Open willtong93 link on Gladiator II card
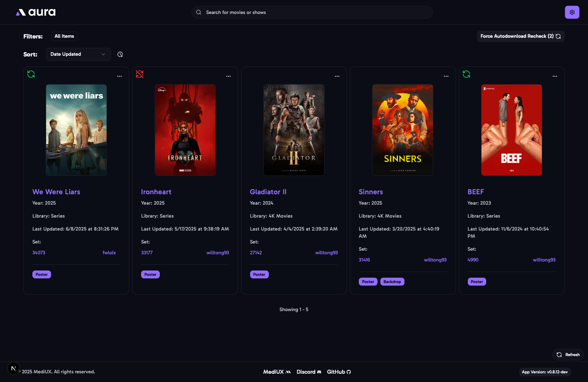 (x=326, y=253)
